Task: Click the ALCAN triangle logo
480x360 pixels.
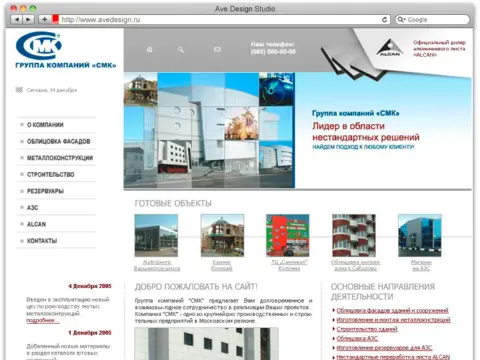Action: pos(389,48)
